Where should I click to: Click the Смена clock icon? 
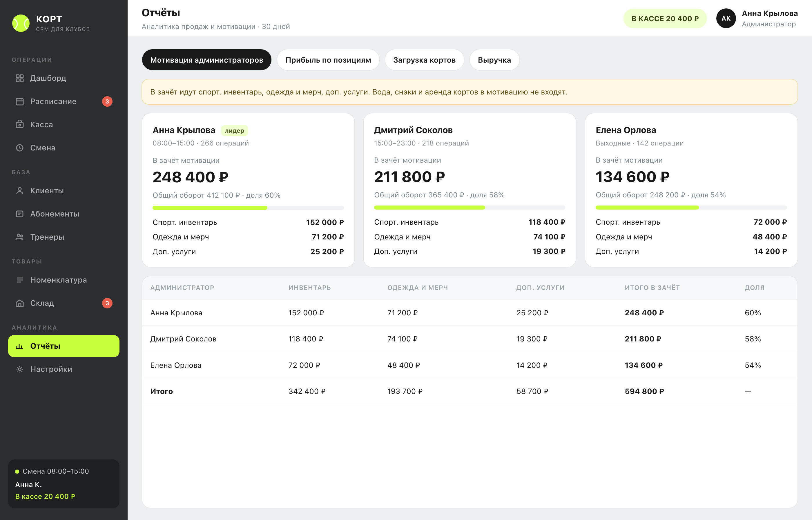tap(20, 148)
